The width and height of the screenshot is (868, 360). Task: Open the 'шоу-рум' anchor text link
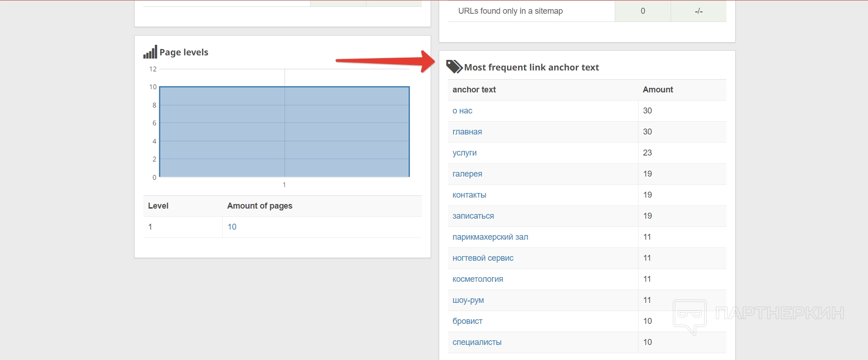(x=468, y=300)
